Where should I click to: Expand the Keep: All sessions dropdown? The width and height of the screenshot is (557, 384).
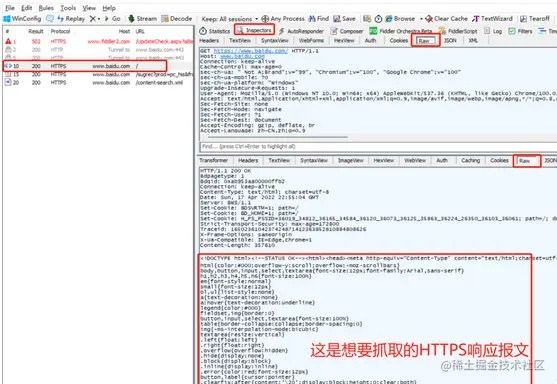point(229,19)
